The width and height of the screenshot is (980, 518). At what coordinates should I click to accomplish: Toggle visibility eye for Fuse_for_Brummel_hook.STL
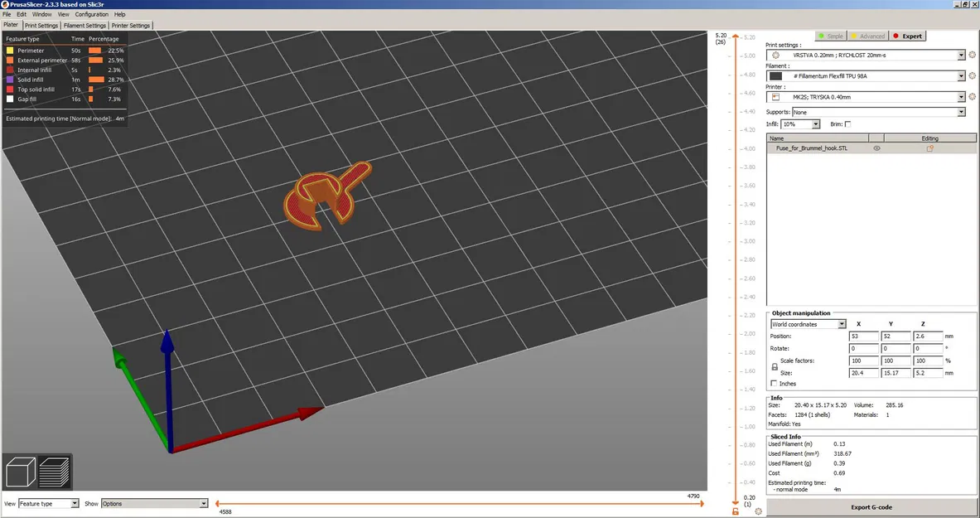(876, 148)
